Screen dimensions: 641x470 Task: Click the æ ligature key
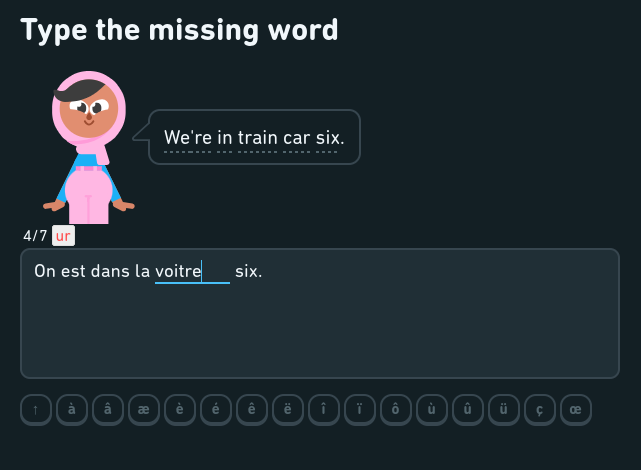[x=144, y=410]
